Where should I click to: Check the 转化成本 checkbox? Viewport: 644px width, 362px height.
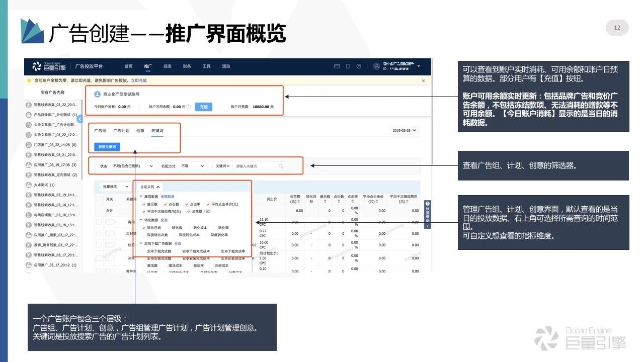click(x=189, y=228)
